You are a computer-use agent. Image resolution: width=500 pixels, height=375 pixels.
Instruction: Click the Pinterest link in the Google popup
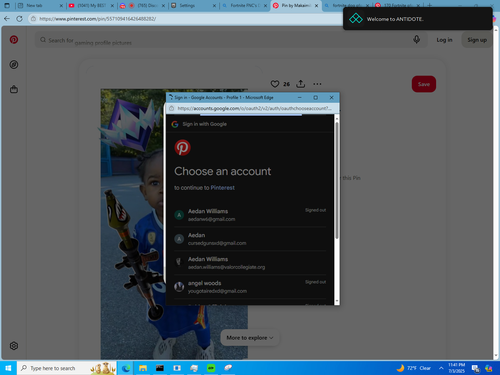click(x=222, y=188)
